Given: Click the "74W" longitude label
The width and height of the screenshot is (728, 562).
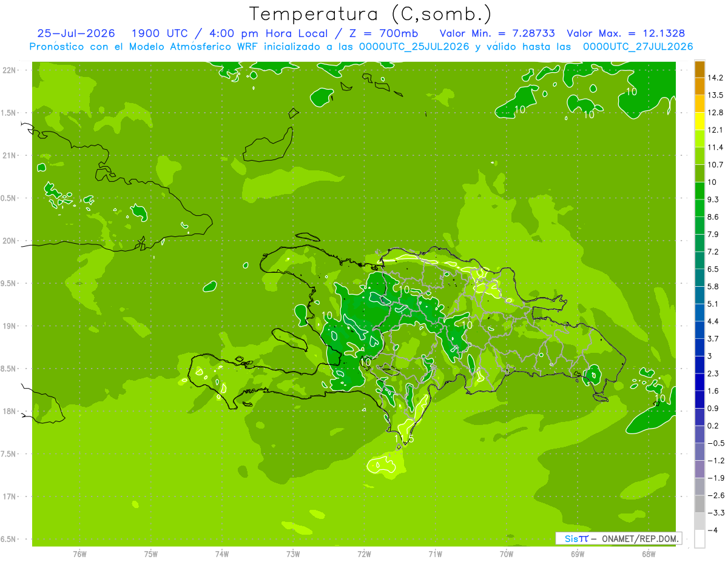Looking at the screenshot, I should pyautogui.click(x=222, y=554).
